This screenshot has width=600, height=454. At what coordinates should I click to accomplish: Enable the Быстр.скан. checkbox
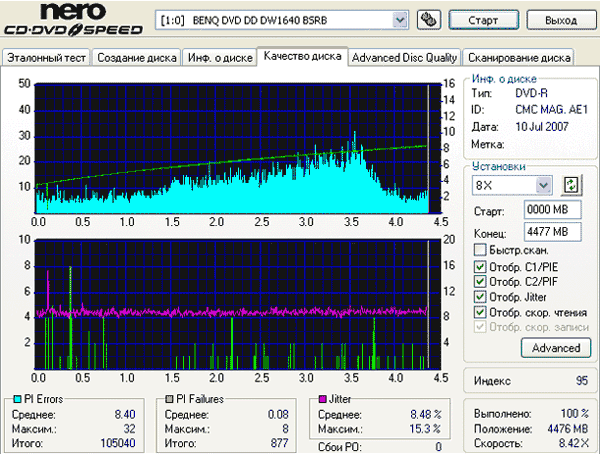(480, 250)
